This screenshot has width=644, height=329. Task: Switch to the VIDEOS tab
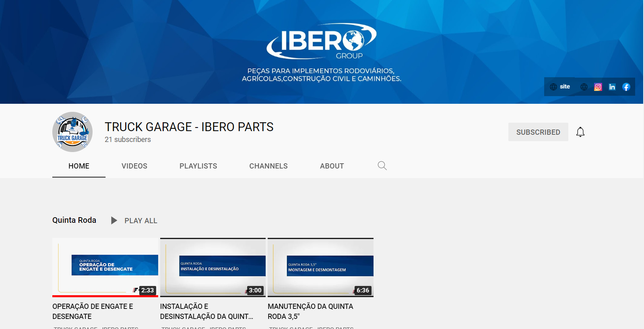(x=134, y=166)
